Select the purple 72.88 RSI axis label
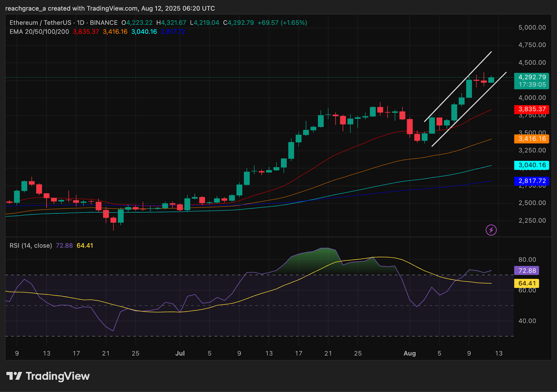 tap(527, 271)
